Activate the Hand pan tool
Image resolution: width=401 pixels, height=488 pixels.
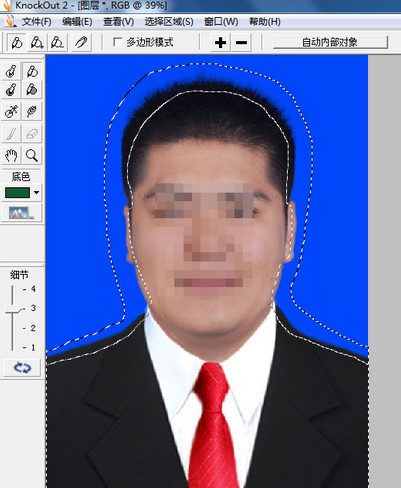(x=11, y=155)
